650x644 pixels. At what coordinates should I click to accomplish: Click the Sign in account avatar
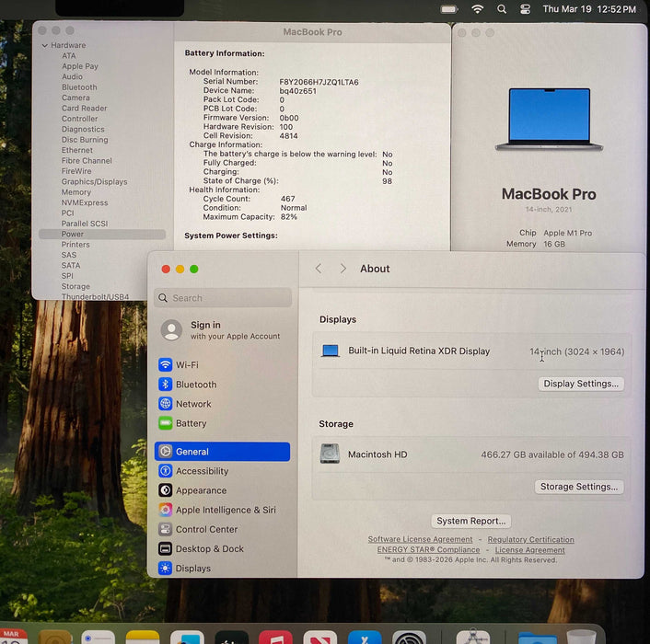pyautogui.click(x=171, y=330)
